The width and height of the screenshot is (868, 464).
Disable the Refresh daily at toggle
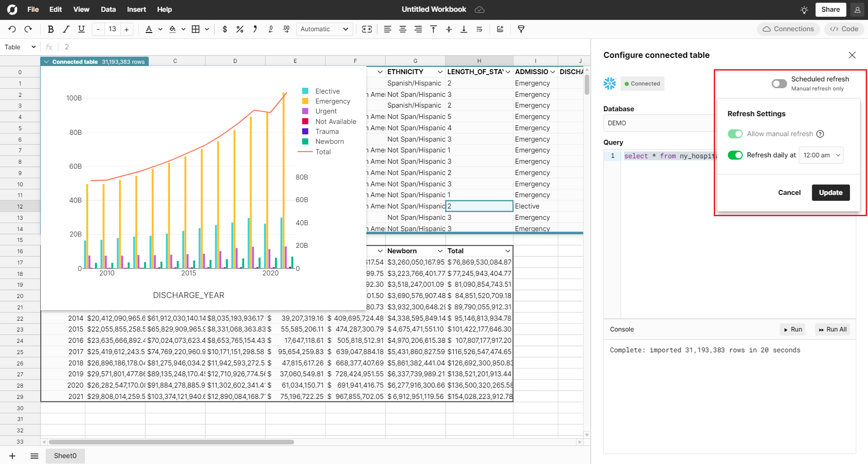pos(735,155)
